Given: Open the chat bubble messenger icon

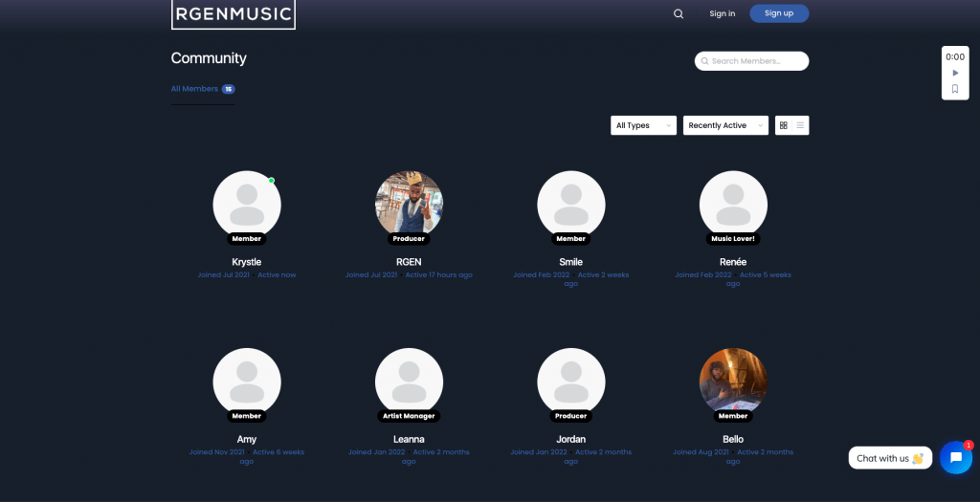Looking at the screenshot, I should (x=955, y=458).
